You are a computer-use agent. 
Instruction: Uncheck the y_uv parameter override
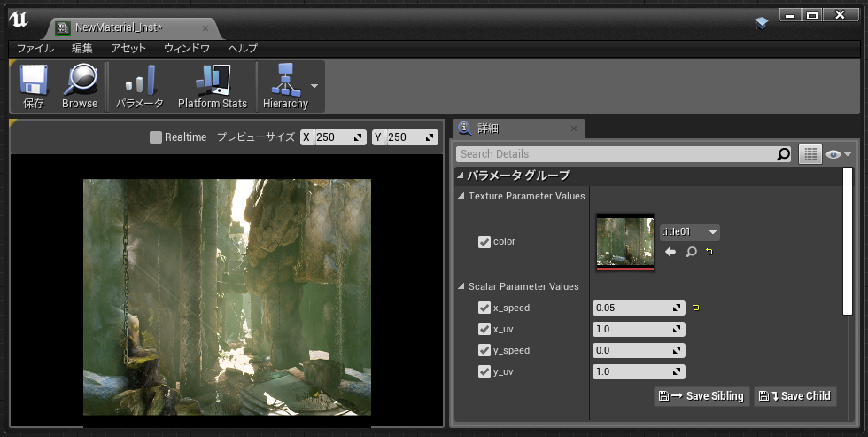click(484, 371)
